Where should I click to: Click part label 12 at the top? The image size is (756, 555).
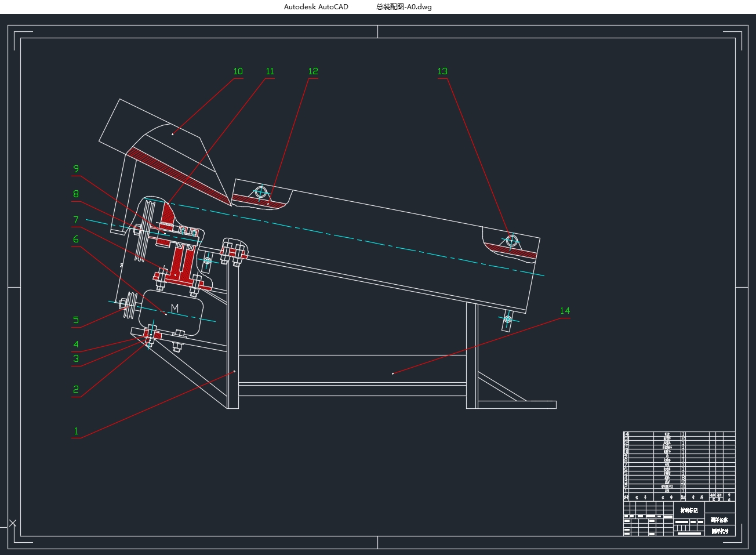pyautogui.click(x=313, y=71)
